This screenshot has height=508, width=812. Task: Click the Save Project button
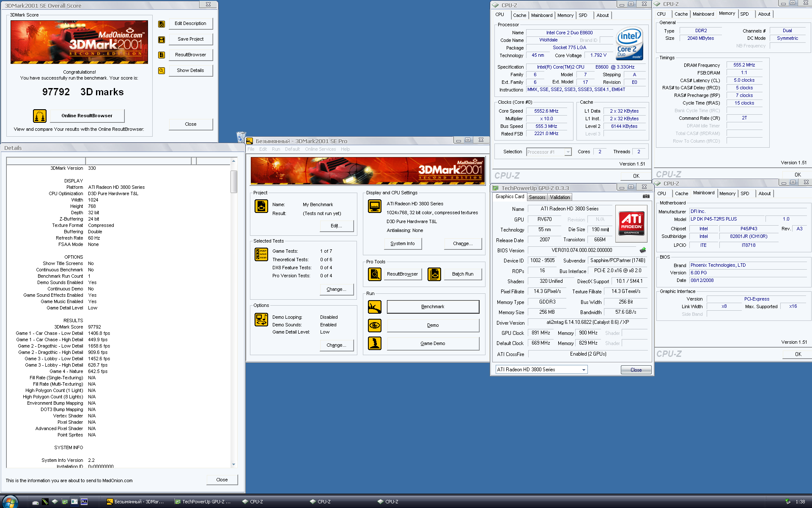[190, 39]
